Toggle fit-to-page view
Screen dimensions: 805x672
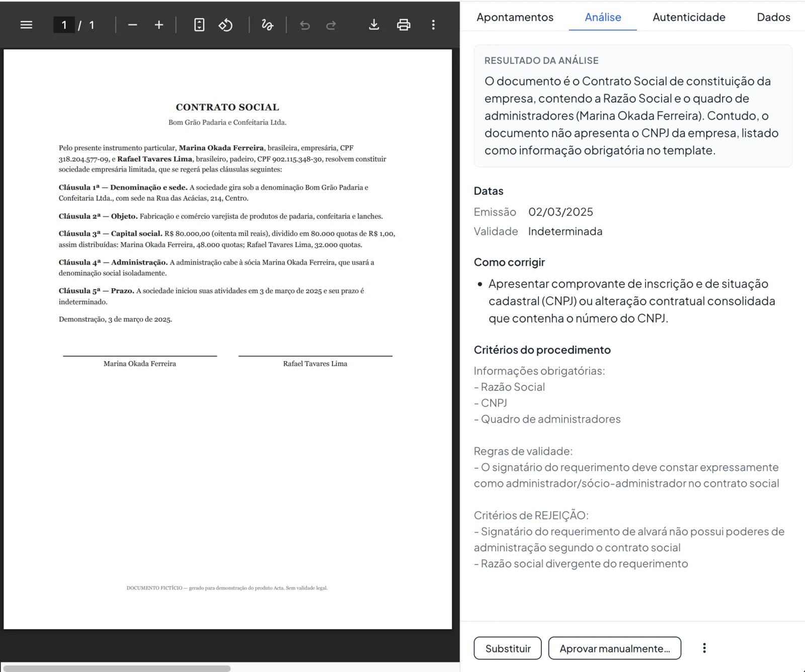tap(199, 25)
